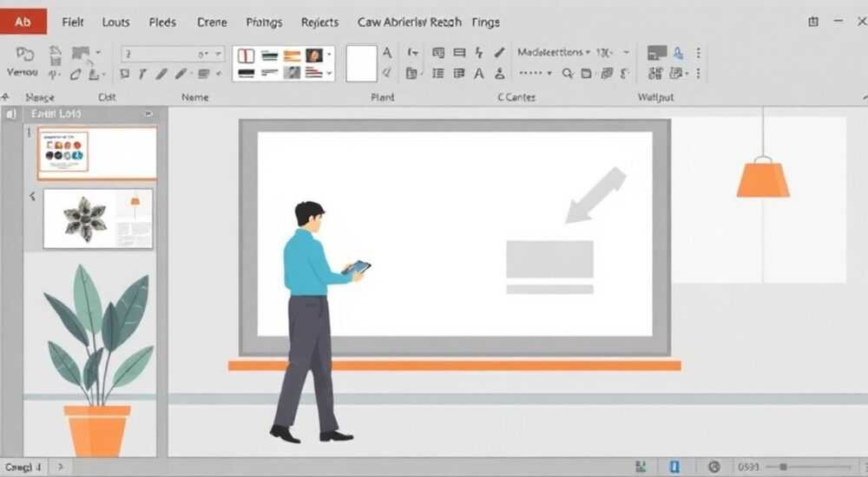Open the Crene ribbon tab
The width and height of the screenshot is (868, 477).
212,23
